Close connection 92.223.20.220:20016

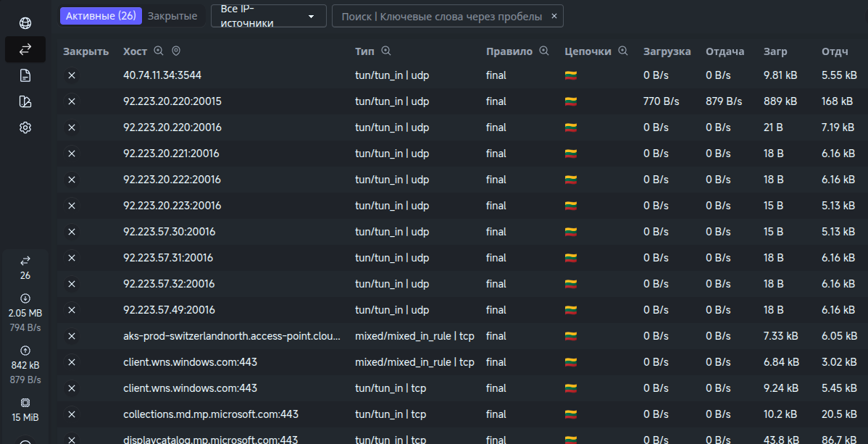coord(72,127)
